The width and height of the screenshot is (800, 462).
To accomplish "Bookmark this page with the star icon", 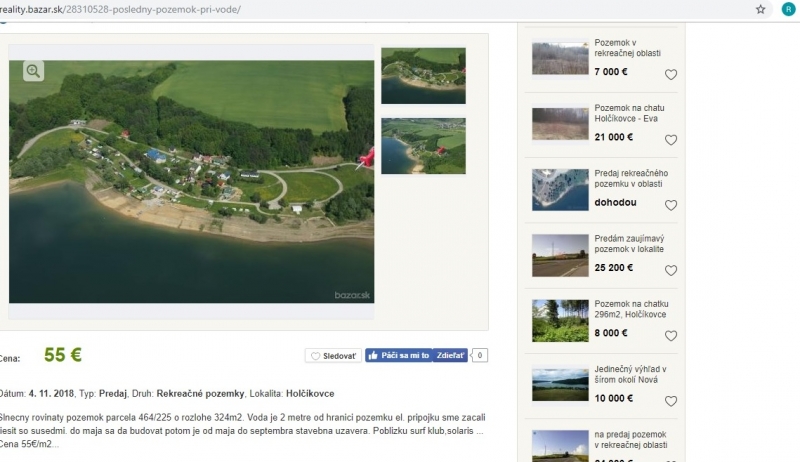I will coord(760,9).
